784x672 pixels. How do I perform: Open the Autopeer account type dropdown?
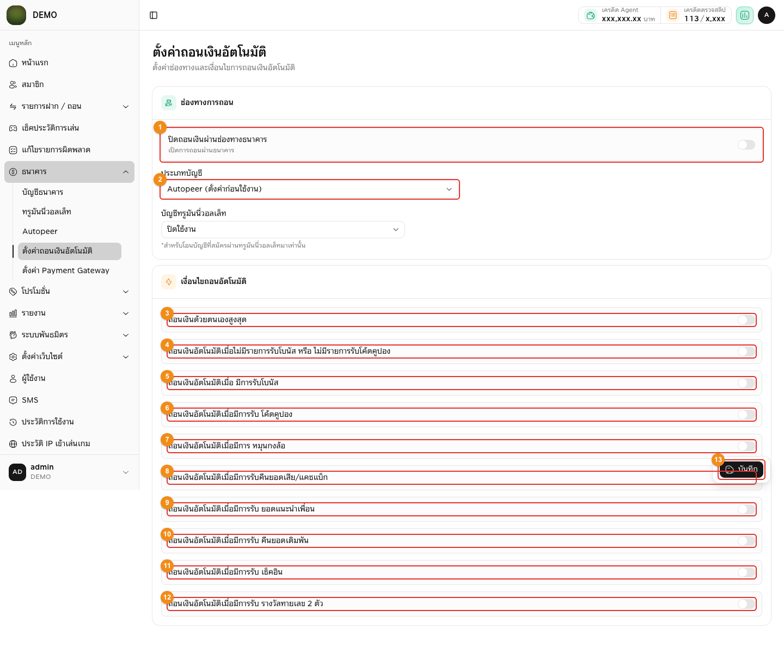310,189
